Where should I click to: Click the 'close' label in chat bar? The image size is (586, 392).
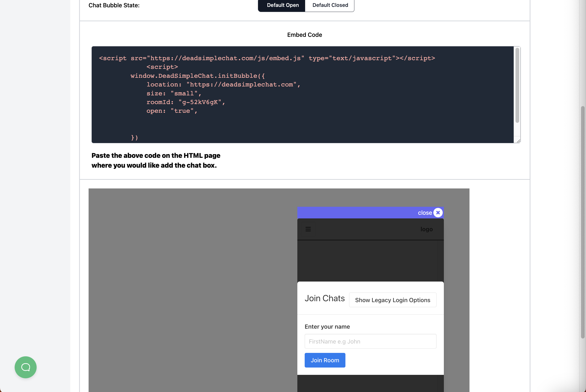(x=425, y=213)
